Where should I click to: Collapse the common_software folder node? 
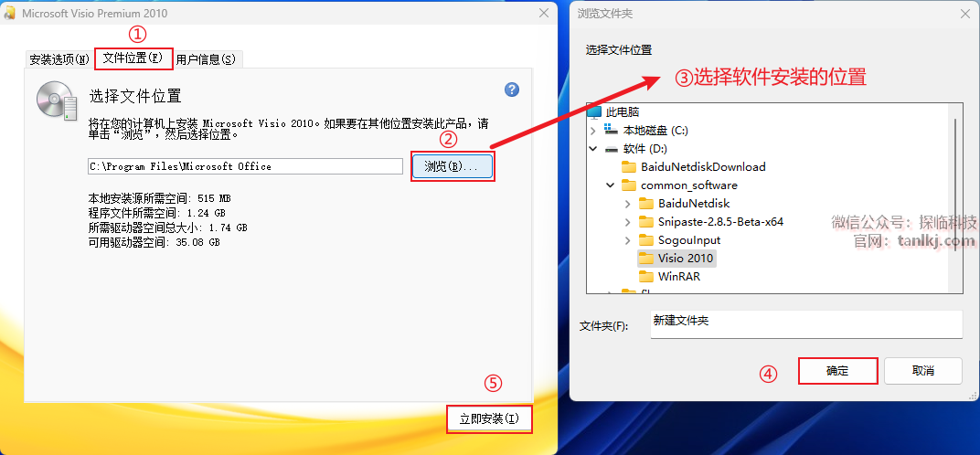pos(610,185)
